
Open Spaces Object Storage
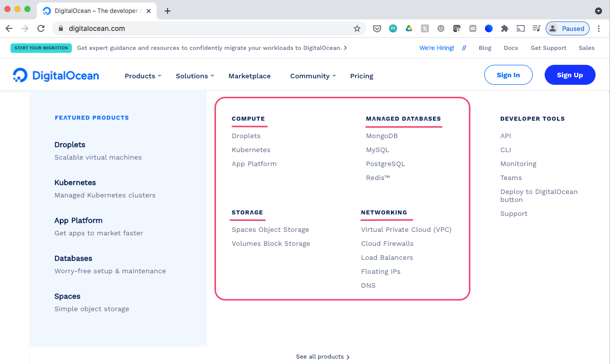point(270,229)
